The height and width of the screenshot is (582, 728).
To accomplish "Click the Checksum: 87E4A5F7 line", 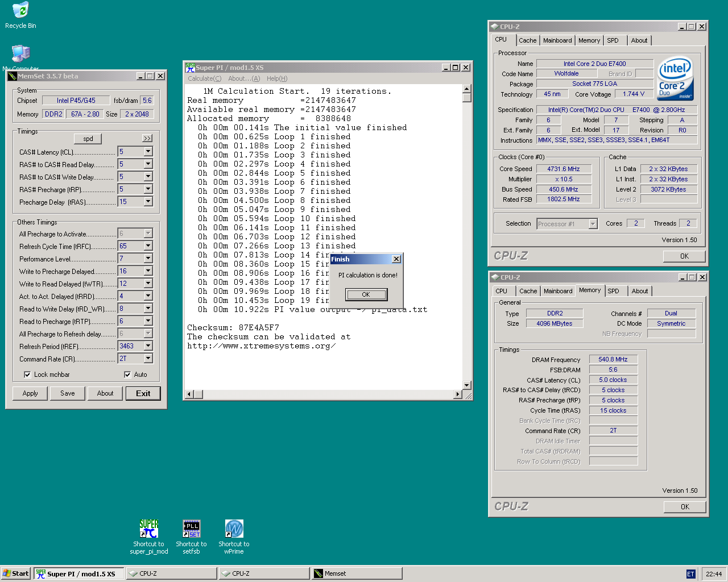I will (233, 328).
